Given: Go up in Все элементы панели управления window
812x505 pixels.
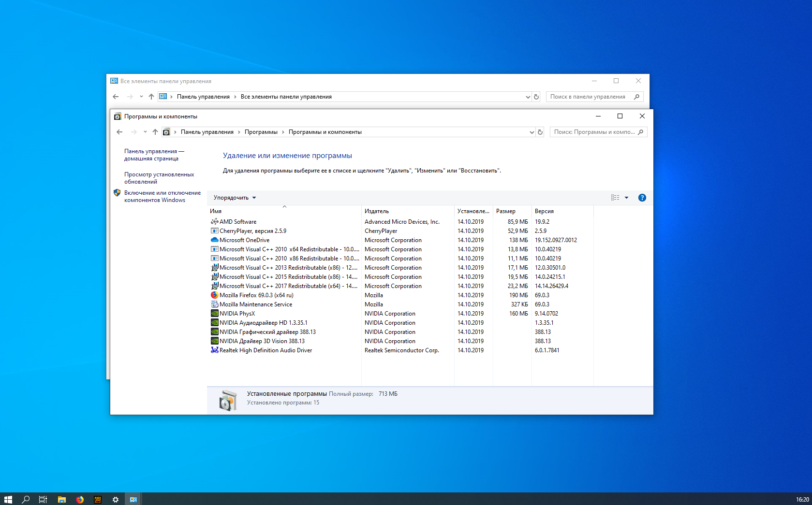Looking at the screenshot, I should click(x=151, y=97).
